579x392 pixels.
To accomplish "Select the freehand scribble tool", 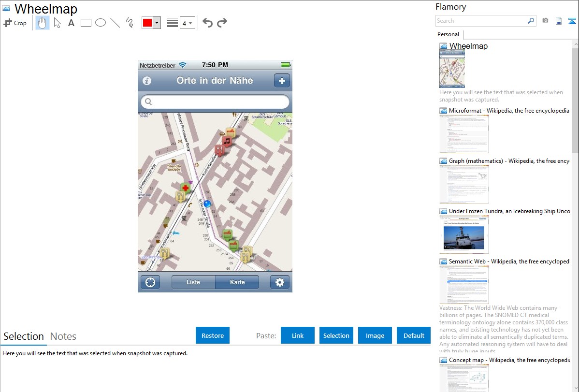I will [130, 23].
